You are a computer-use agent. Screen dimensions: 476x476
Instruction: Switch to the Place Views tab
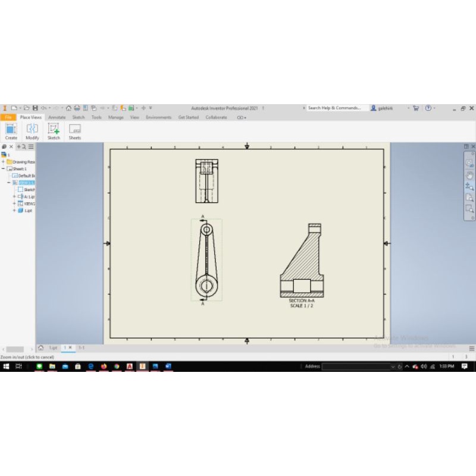click(x=31, y=117)
